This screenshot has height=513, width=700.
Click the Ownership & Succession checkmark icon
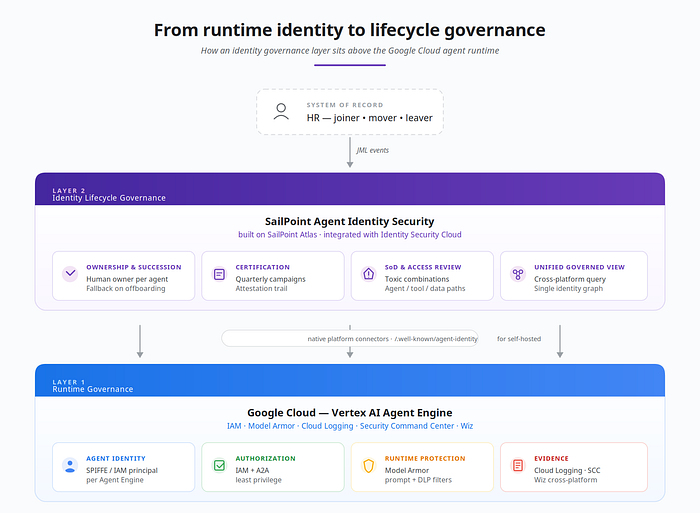pos(70,273)
